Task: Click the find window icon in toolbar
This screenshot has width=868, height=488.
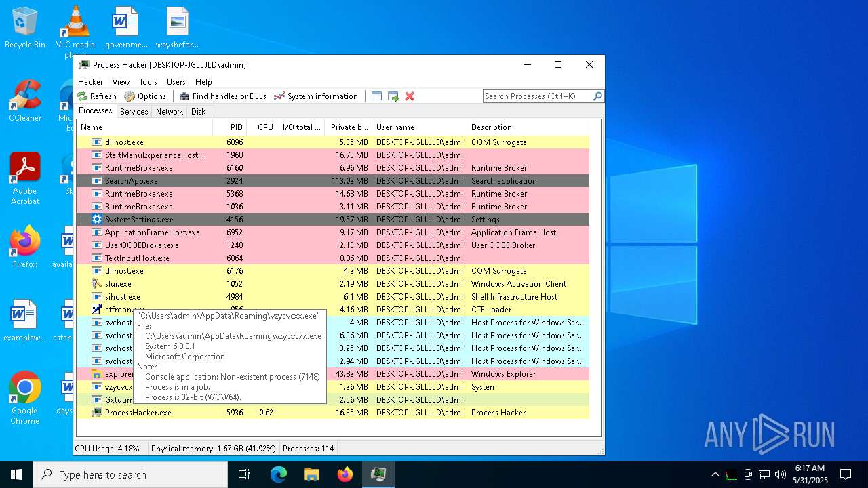Action: tap(377, 96)
